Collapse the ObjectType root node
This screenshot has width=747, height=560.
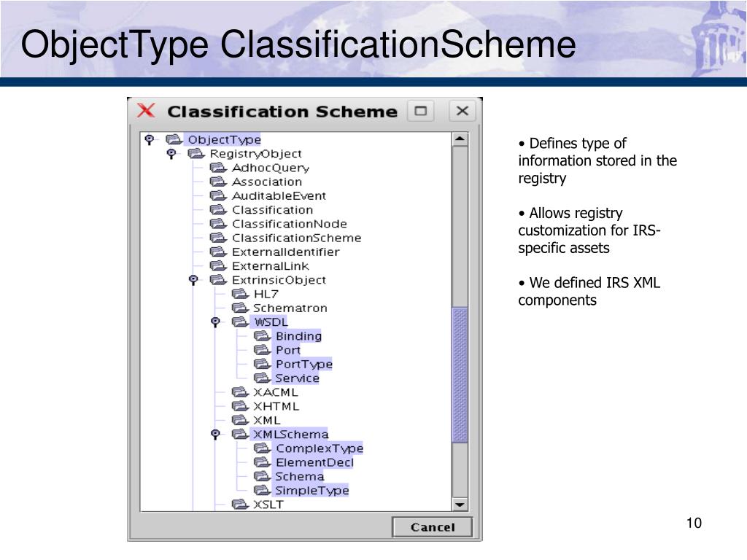[149, 139]
